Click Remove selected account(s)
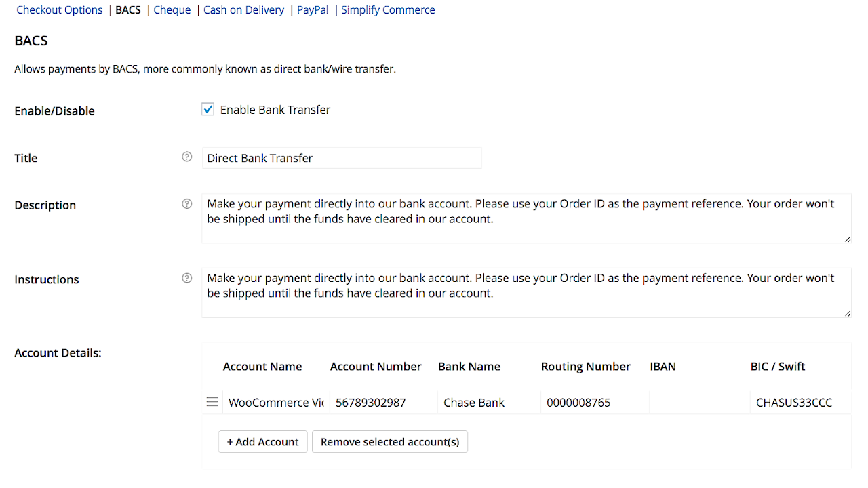 (x=389, y=441)
